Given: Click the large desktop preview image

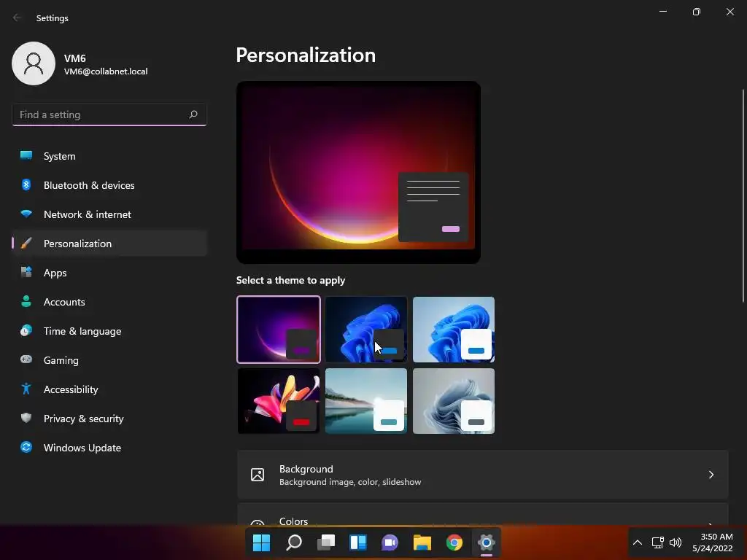Looking at the screenshot, I should 358,172.
